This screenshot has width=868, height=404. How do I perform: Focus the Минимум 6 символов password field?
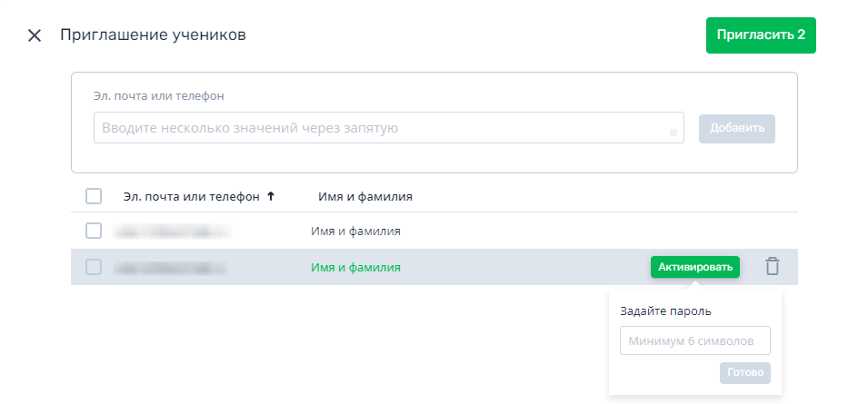(695, 340)
